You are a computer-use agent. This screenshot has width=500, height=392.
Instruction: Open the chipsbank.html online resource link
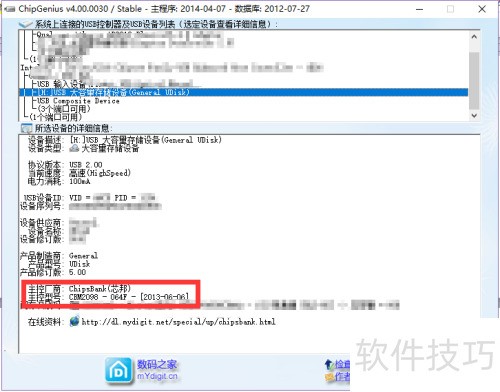178,322
